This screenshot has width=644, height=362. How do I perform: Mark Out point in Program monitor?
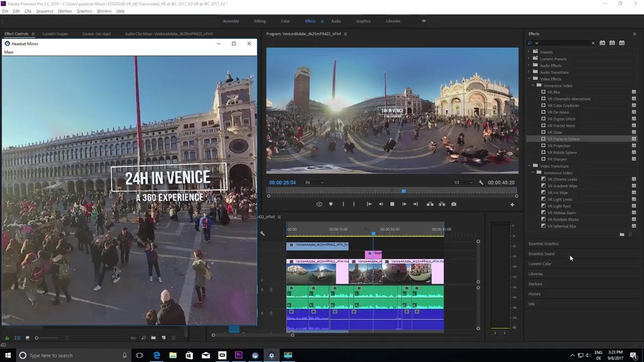click(x=354, y=204)
